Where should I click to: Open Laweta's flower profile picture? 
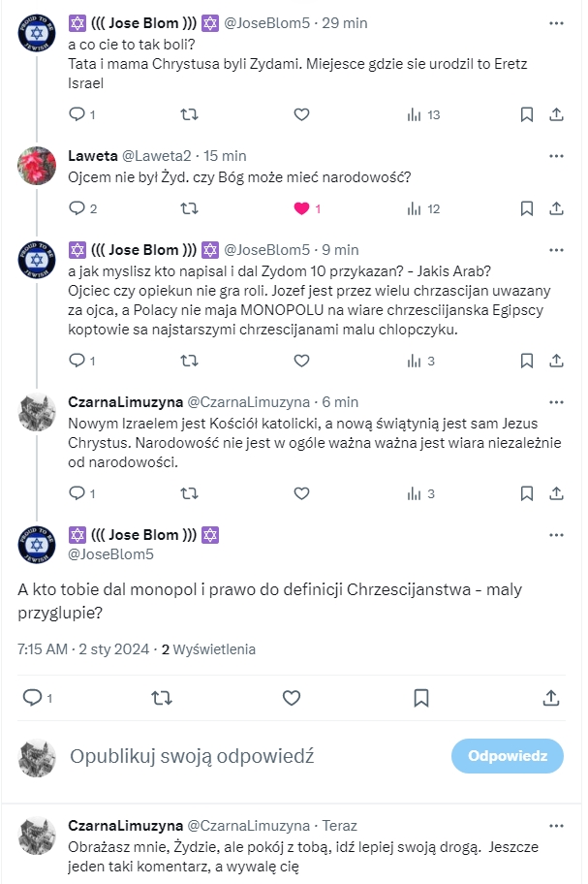point(37,165)
